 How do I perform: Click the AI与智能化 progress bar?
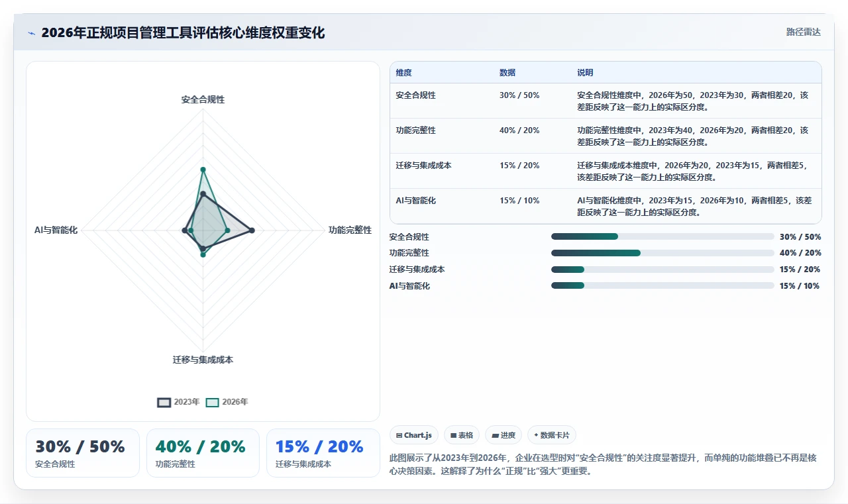coord(662,285)
